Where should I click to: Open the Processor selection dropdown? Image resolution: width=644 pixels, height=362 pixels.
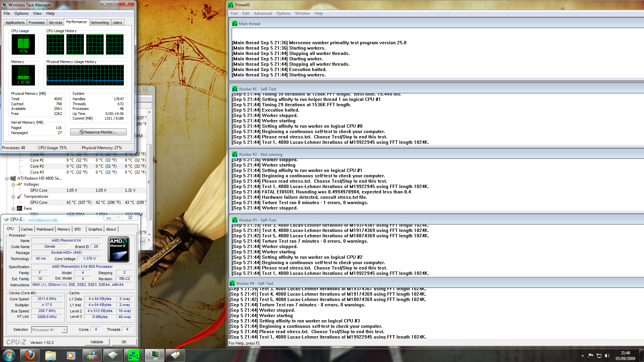pyautogui.click(x=64, y=330)
